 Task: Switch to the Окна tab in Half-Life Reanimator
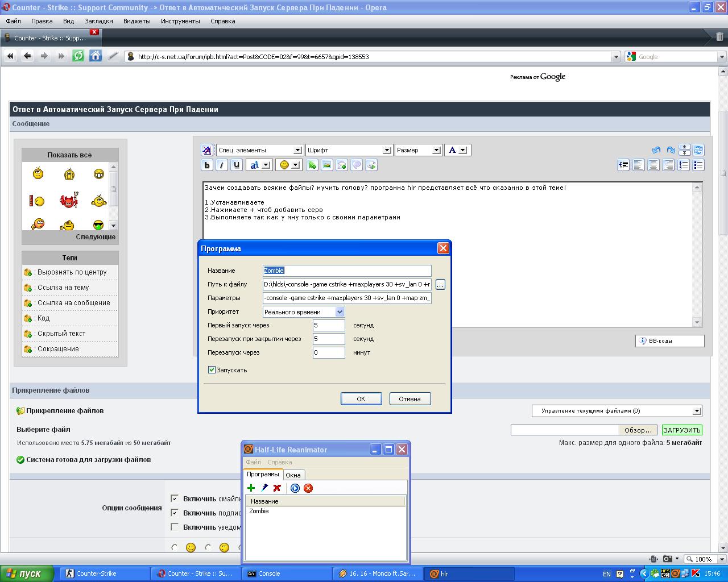tap(293, 475)
